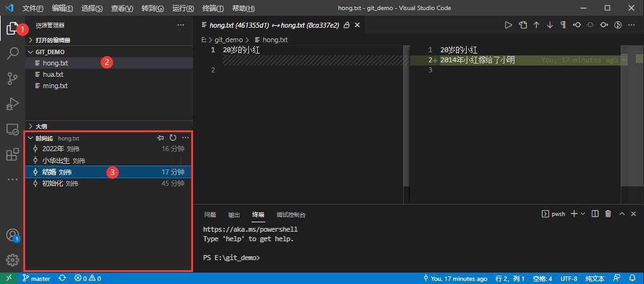Viewport: 644px width, 284px height.
Task: Open Run and Debug view icon
Action: [13, 104]
